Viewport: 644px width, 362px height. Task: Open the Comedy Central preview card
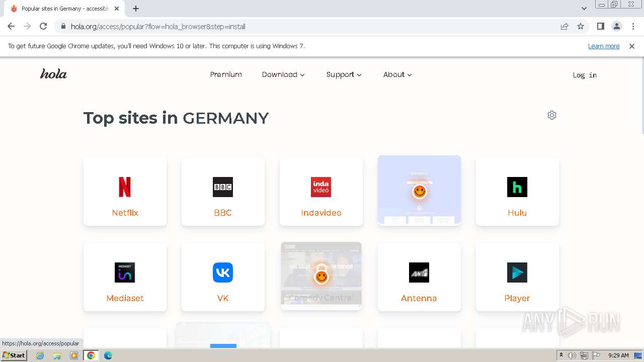(321, 276)
